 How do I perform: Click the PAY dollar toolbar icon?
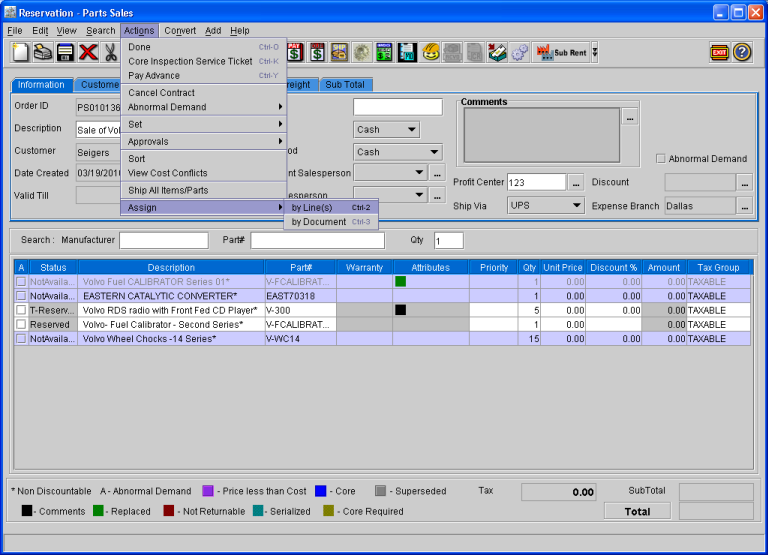[x=294, y=52]
